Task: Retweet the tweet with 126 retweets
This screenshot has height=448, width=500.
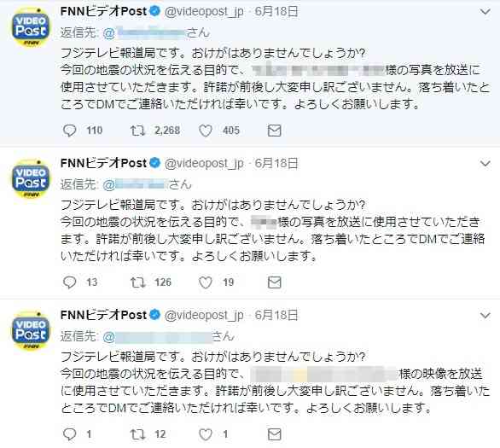Action: (137, 282)
